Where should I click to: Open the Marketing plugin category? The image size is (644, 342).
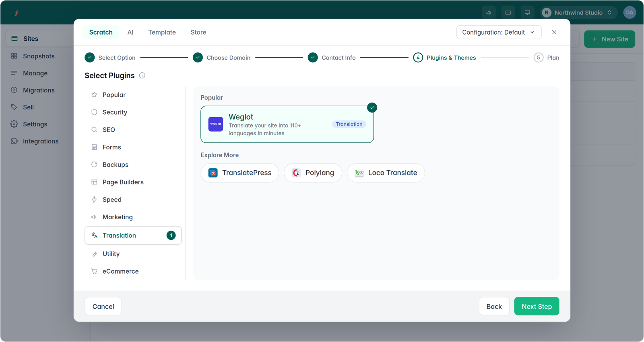coord(133,217)
